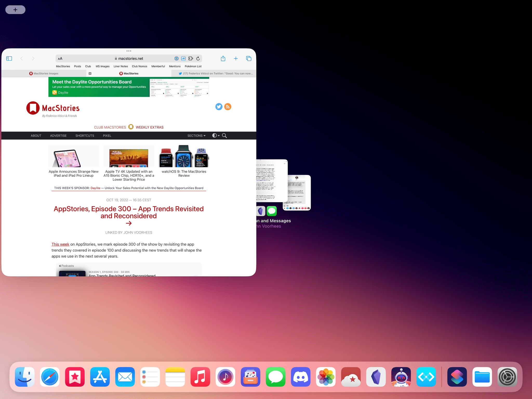Open Finder from the dock
The width and height of the screenshot is (532, 399).
[x=25, y=377]
